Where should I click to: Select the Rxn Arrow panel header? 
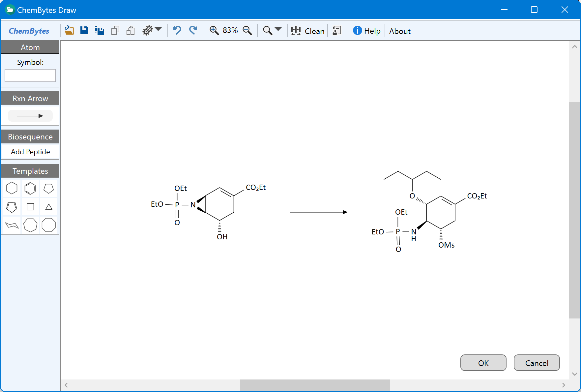tap(30, 99)
